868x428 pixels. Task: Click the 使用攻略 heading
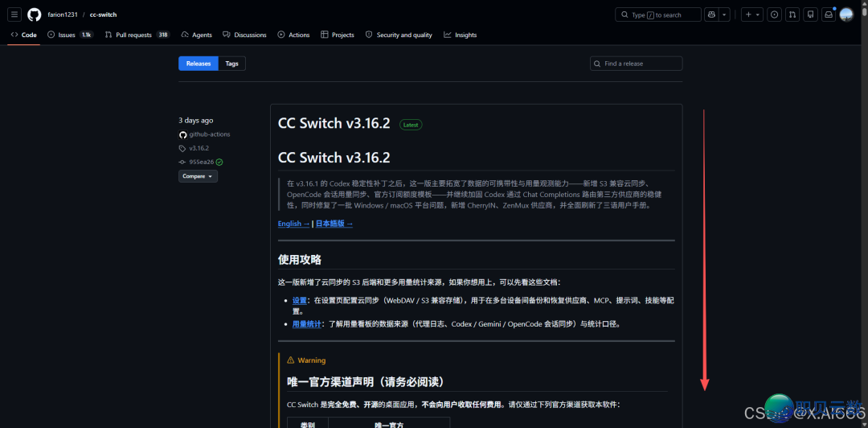[x=300, y=260]
